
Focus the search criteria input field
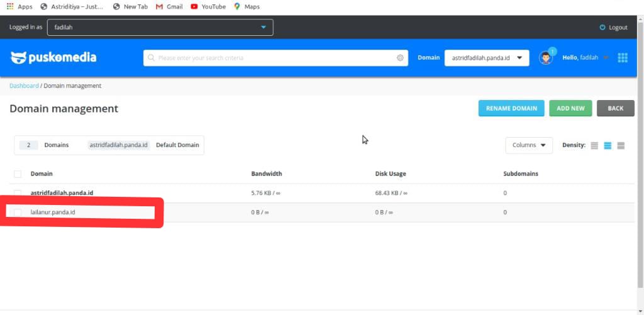click(x=270, y=58)
